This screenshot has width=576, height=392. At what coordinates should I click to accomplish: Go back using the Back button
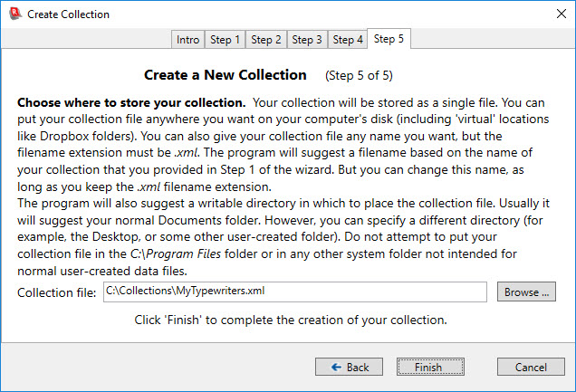click(349, 368)
